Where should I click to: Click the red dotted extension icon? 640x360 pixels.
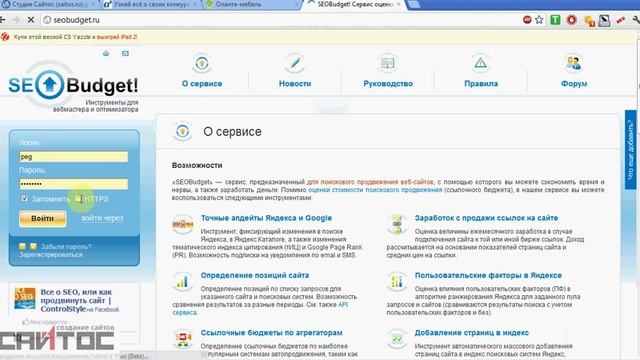[621, 20]
